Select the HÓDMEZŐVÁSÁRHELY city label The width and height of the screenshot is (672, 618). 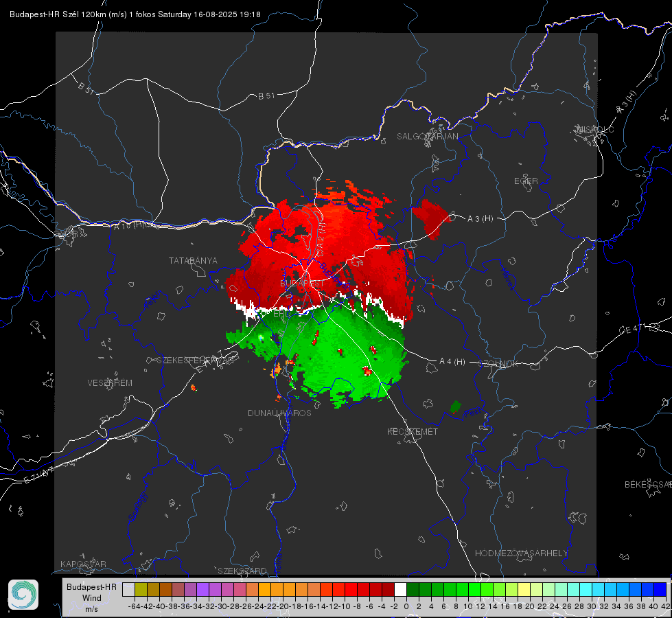pos(521,553)
